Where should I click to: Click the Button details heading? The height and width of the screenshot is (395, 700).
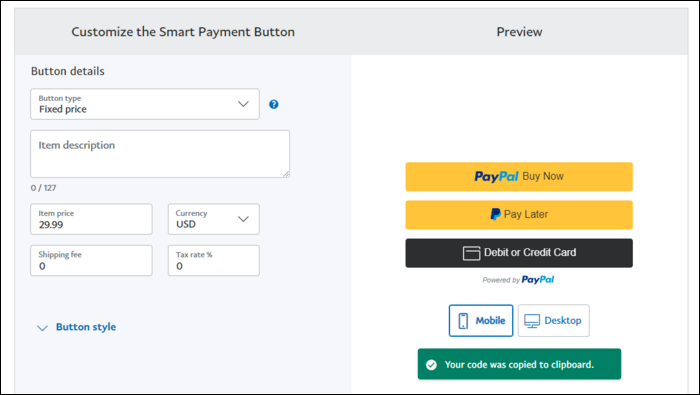(67, 71)
